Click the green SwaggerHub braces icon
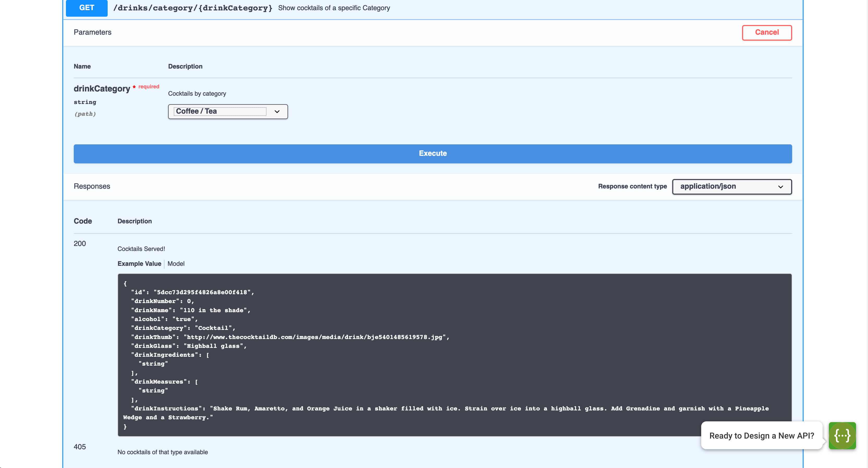The width and height of the screenshot is (868, 468). point(842,435)
